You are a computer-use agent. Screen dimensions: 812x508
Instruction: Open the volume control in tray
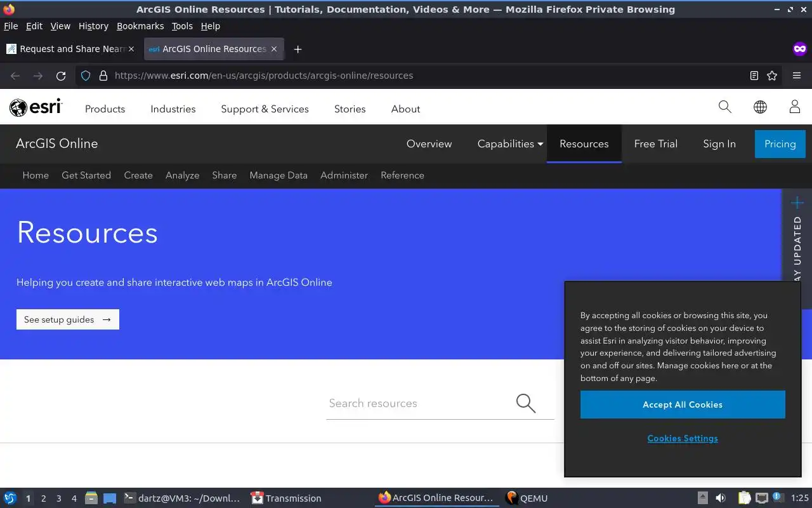pyautogui.click(x=721, y=498)
